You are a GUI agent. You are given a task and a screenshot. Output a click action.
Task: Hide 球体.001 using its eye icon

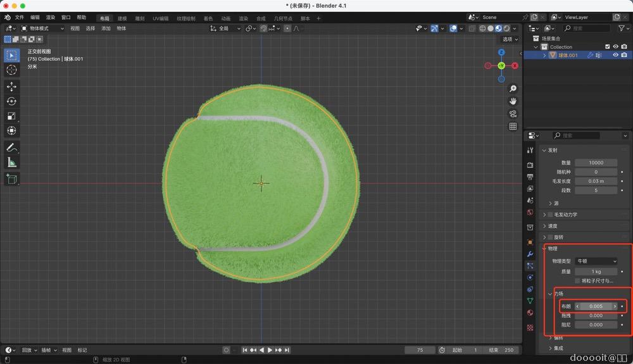(615, 55)
